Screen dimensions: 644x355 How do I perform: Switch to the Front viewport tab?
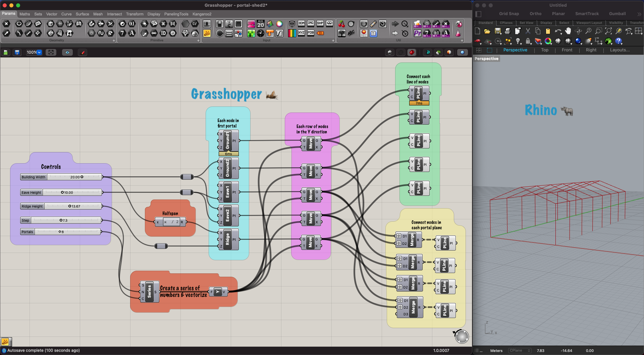(x=567, y=50)
